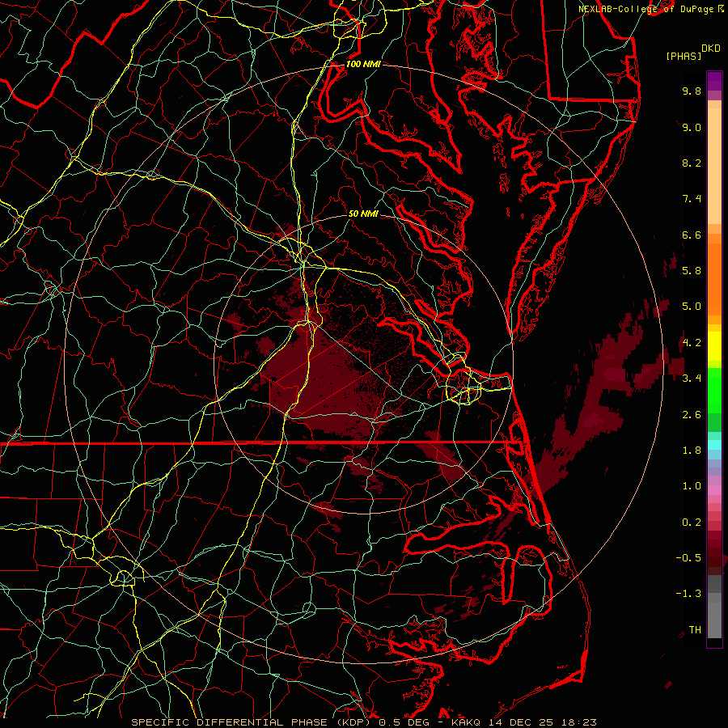Click the DKD label above the color scale
728x728 pixels.
[x=710, y=49]
